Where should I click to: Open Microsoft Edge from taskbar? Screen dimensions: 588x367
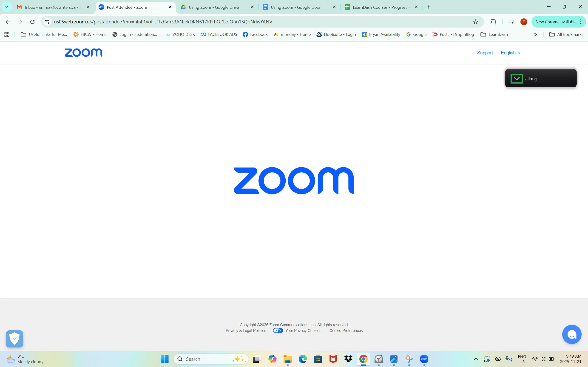click(x=303, y=359)
